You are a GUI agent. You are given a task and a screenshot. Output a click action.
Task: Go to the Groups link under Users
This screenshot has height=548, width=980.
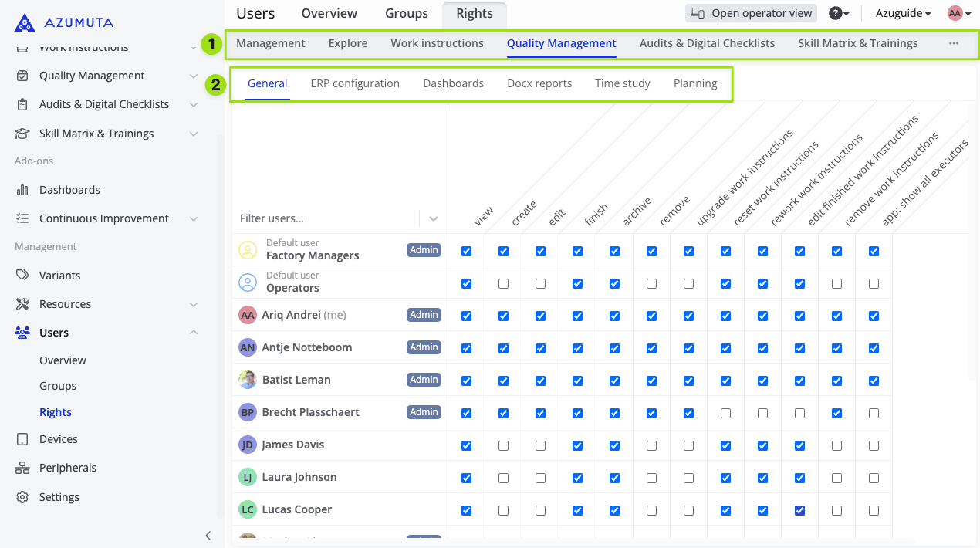click(58, 386)
